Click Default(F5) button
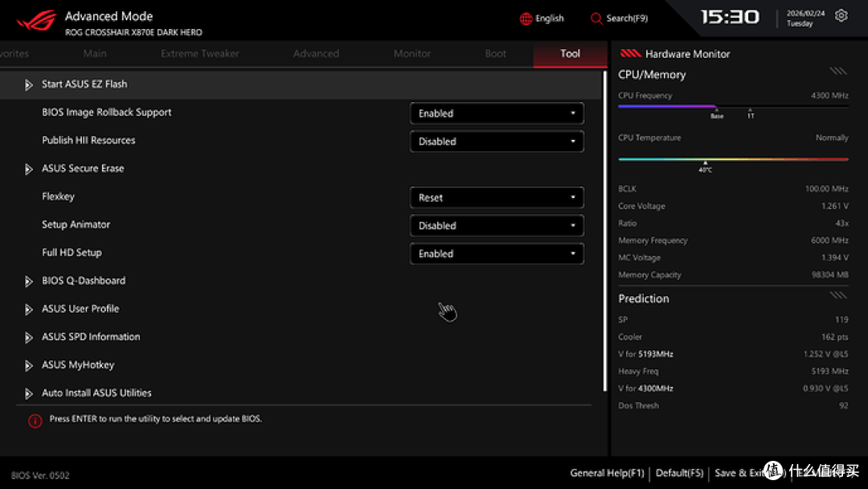The height and width of the screenshot is (489, 868). [x=679, y=473]
